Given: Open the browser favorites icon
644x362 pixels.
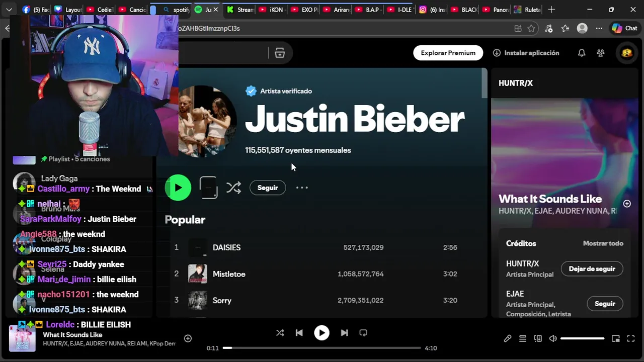Looking at the screenshot, I should click(566, 29).
